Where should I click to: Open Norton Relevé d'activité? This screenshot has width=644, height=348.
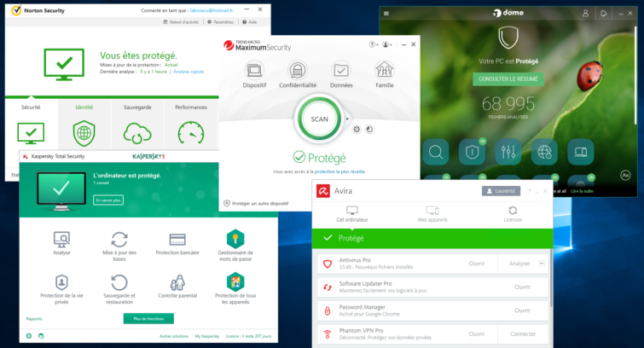181,22
